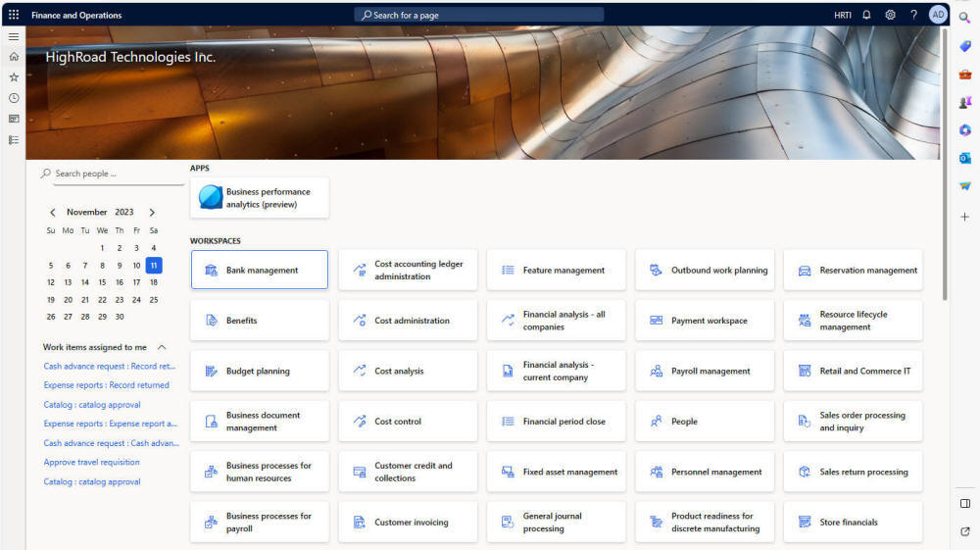Select November 11 in the calendar
The image size is (980, 550).
(x=154, y=266)
